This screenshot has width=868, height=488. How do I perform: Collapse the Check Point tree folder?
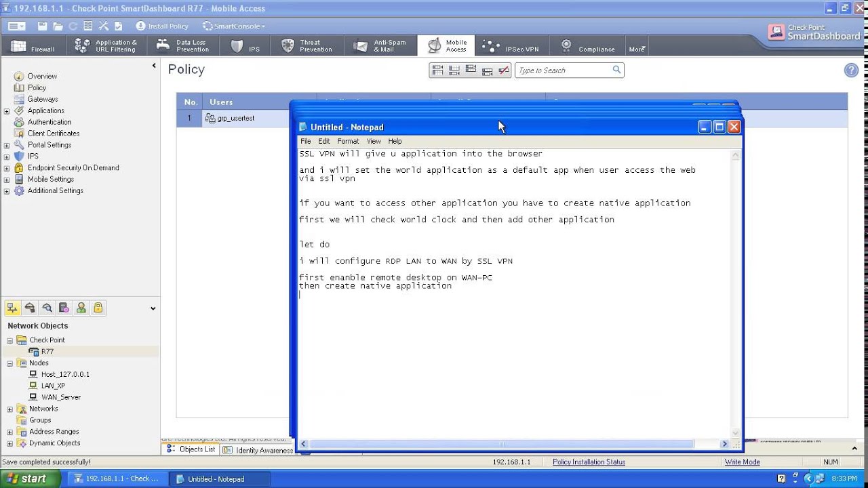(10, 340)
